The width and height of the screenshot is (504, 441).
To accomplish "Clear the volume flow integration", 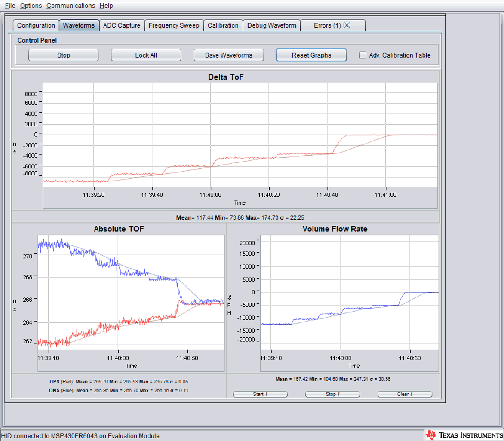I will point(405,394).
